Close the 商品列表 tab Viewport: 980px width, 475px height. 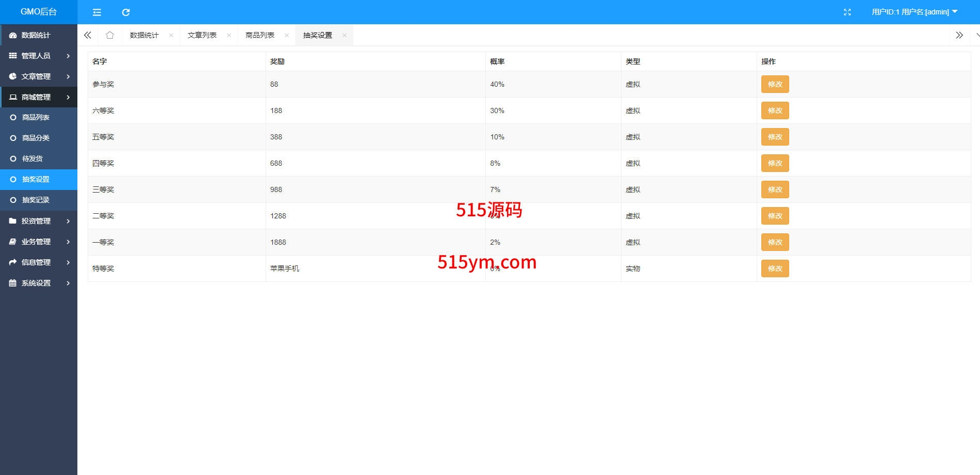click(x=287, y=36)
